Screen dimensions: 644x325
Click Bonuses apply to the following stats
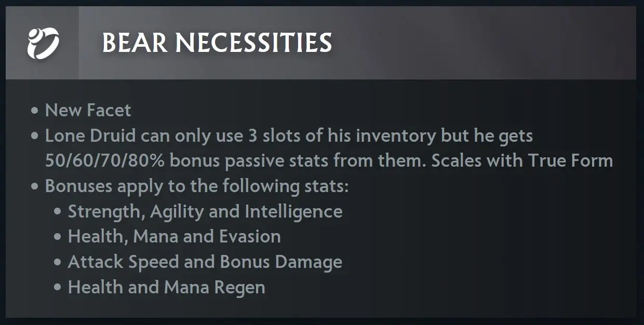tap(197, 186)
